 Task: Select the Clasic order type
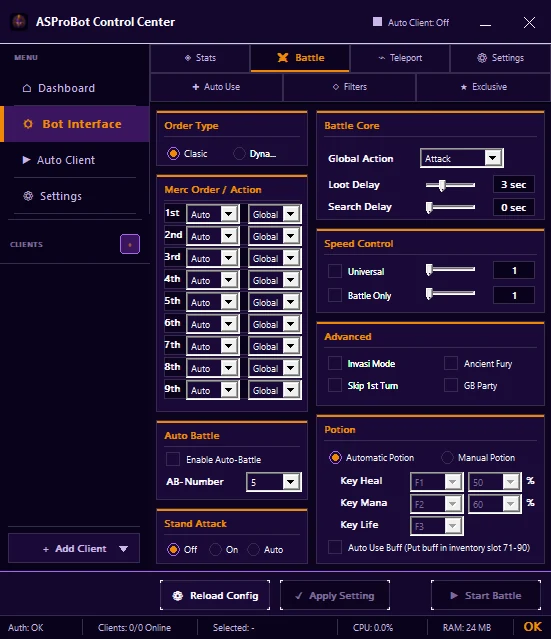tap(173, 154)
